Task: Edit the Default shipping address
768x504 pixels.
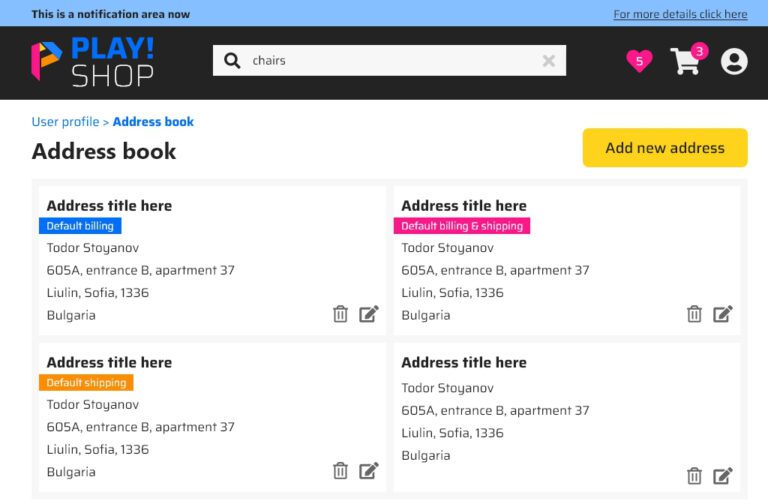Action: (x=369, y=471)
